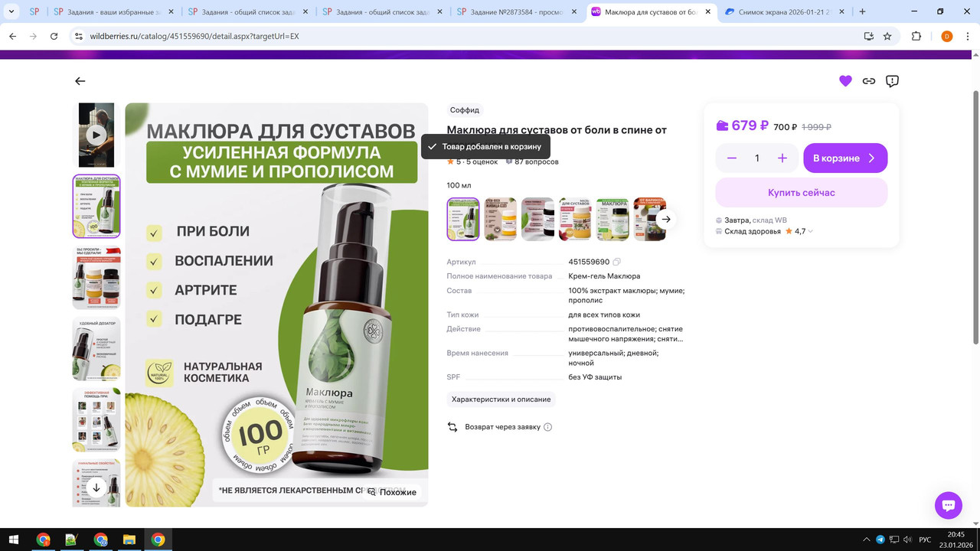Switch to 'Снимок экрана 2026-01-21' tab
The height and width of the screenshot is (551, 980).
[x=784, y=11]
